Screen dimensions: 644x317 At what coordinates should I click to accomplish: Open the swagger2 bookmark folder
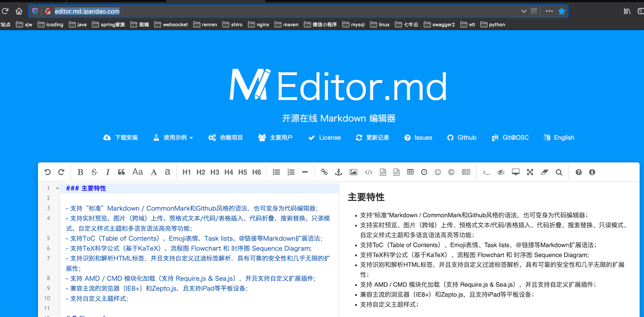439,25
